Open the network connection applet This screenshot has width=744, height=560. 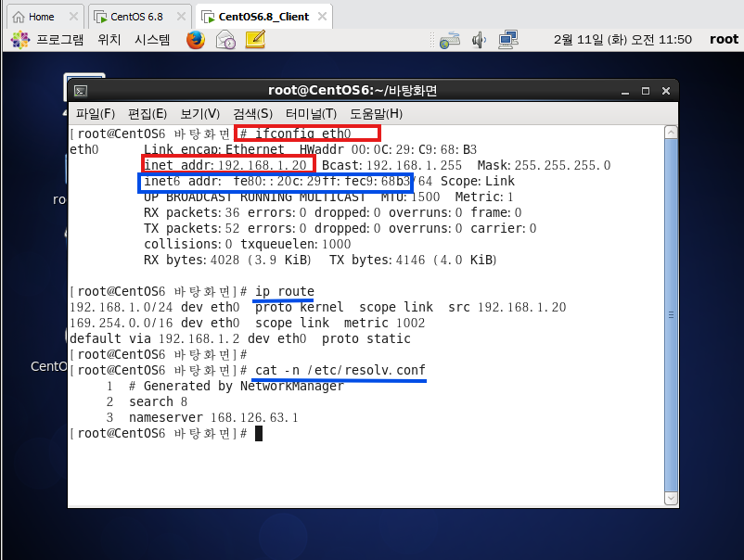508,40
